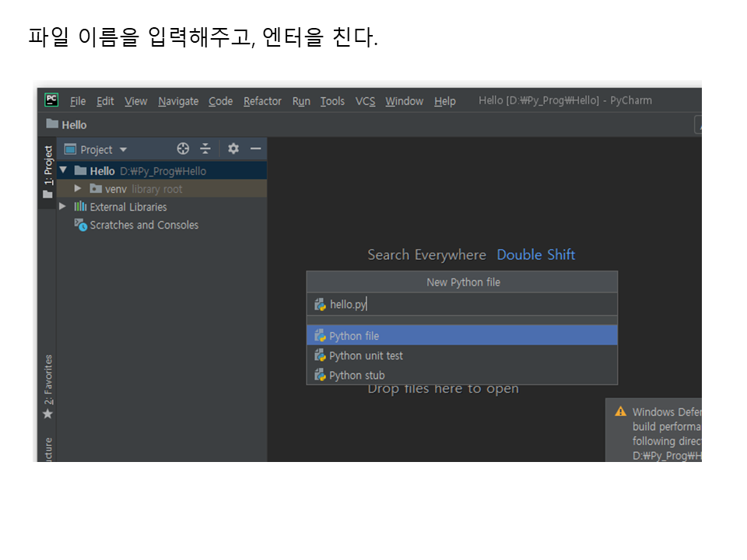The width and height of the screenshot is (747, 560).
Task: Click the locate (crosshair) icon in Project panel
Action: (183, 149)
